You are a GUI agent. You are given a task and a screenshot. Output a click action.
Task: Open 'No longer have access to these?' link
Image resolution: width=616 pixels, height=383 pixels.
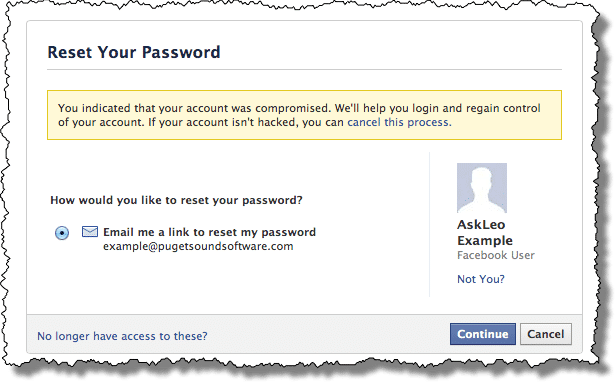[x=122, y=336]
